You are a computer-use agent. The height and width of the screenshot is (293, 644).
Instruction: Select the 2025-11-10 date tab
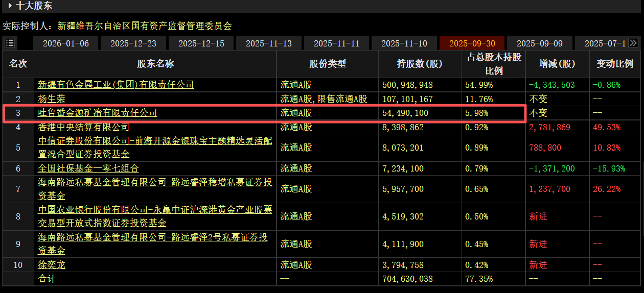404,43
